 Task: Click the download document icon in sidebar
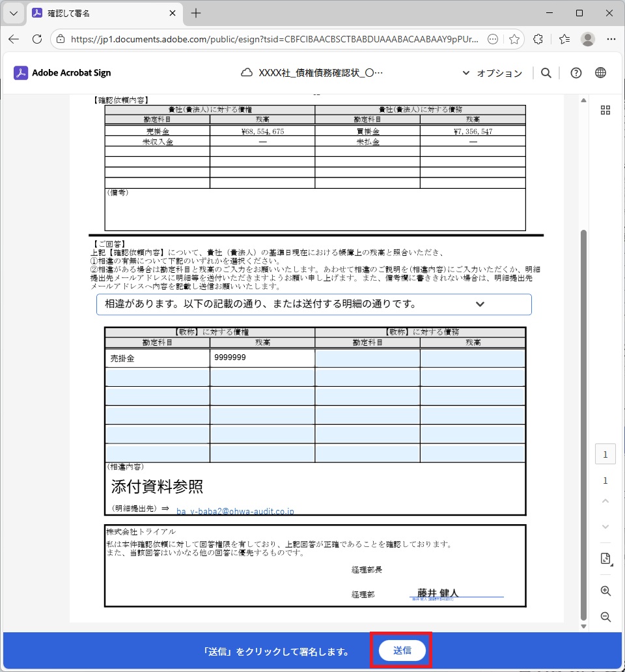[x=605, y=559]
